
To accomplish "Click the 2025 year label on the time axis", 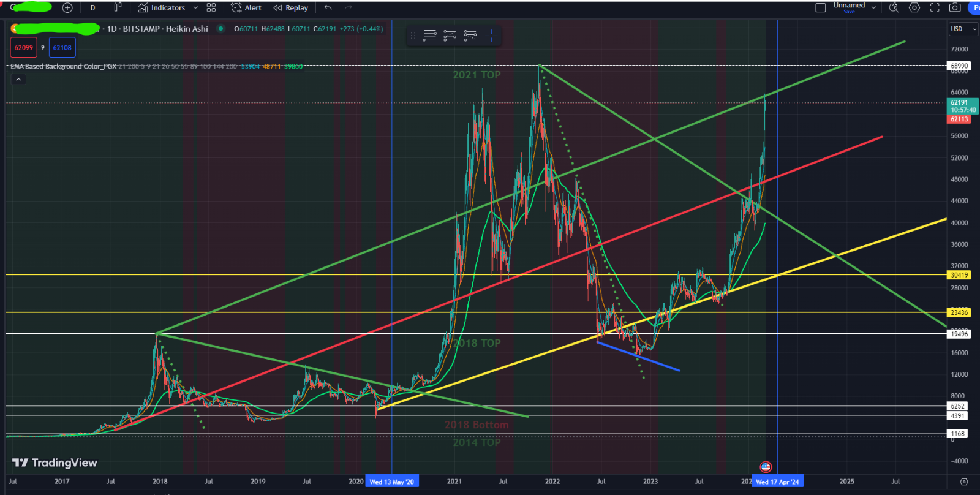I will tap(847, 482).
